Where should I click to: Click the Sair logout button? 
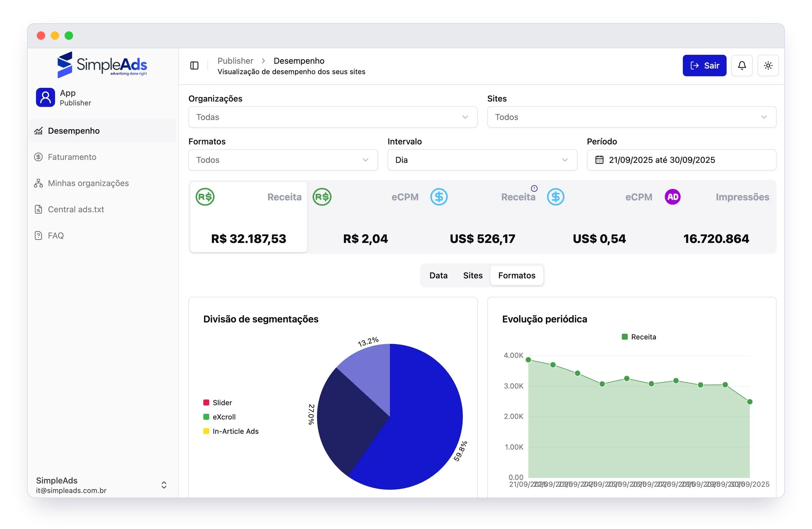(x=704, y=66)
